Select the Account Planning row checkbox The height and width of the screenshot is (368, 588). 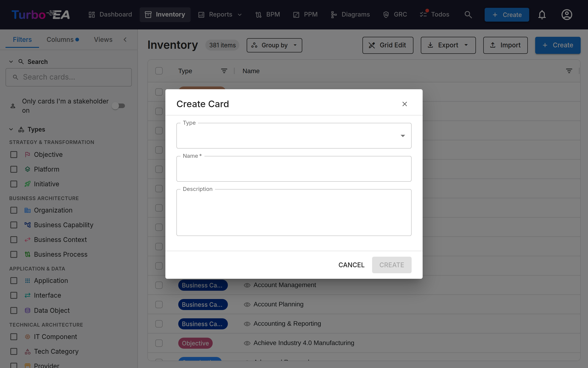pos(159,305)
